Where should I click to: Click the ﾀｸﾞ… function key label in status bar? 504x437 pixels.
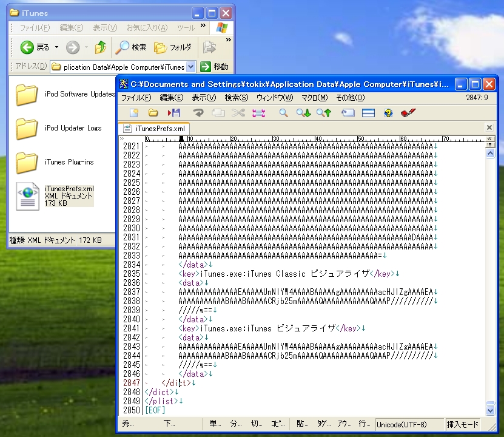(324, 424)
